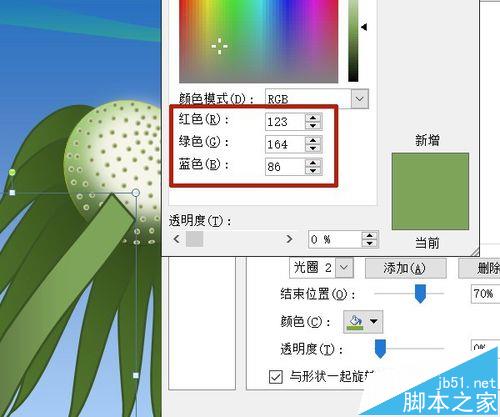Click the circular rotation handle of shape
Viewport: 500px width, 417px height.
point(136,193)
